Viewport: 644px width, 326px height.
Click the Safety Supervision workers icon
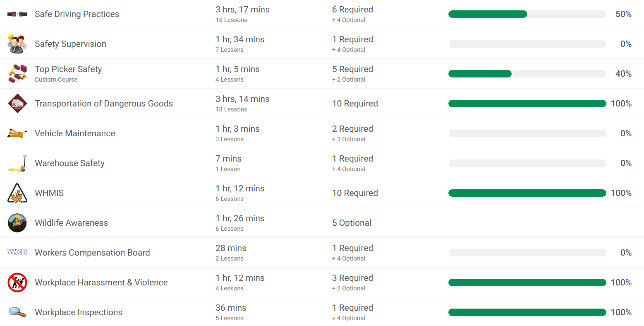tap(17, 44)
